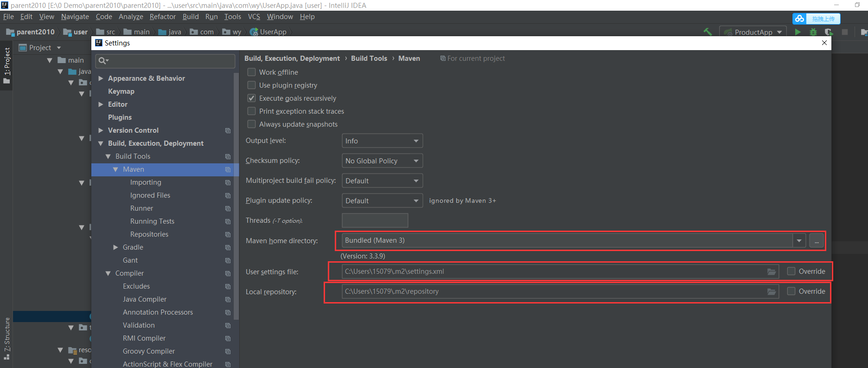
Task: Click the stop square icon in toolbar
Action: pyautogui.click(x=845, y=32)
